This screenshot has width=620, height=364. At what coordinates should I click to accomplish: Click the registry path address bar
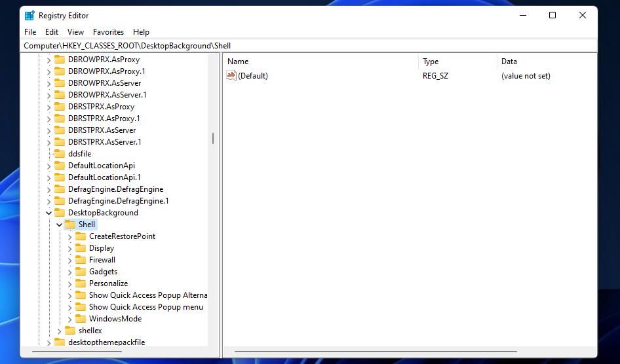point(309,46)
